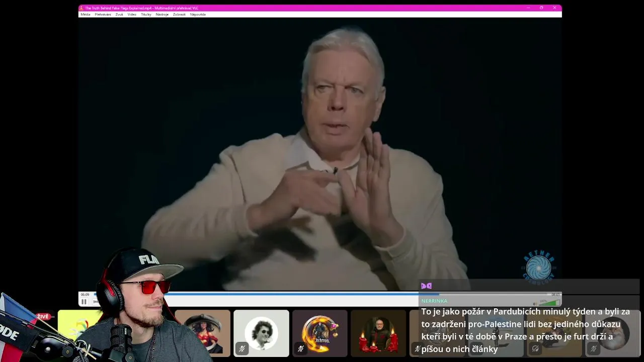
Task: Click the elapsed time 06:09 label
Action: (85, 295)
